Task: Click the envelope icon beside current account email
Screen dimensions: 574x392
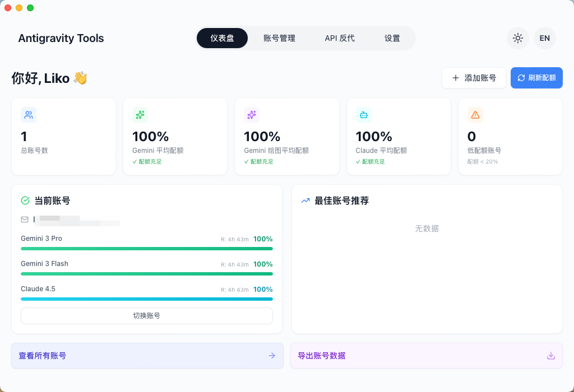Action: click(25, 220)
